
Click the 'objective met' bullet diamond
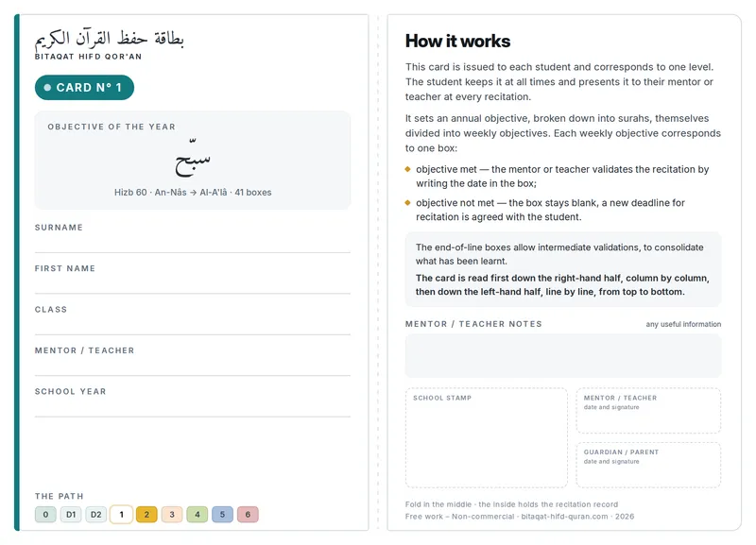click(408, 169)
